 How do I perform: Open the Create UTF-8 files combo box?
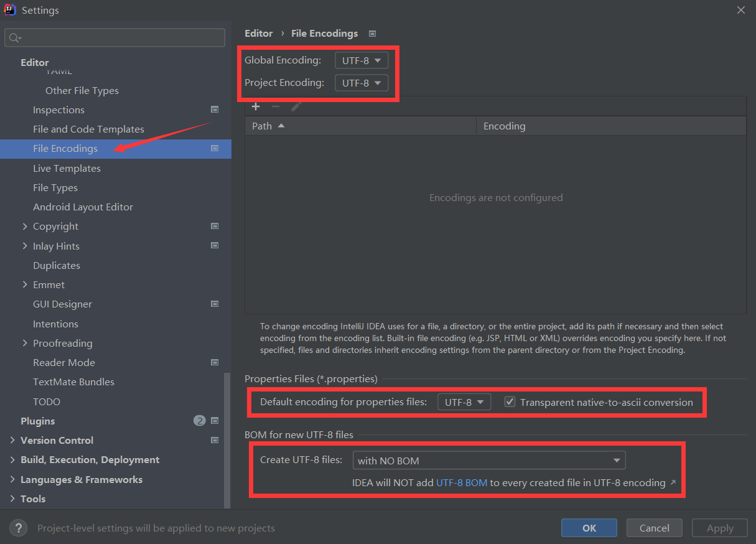pos(489,461)
